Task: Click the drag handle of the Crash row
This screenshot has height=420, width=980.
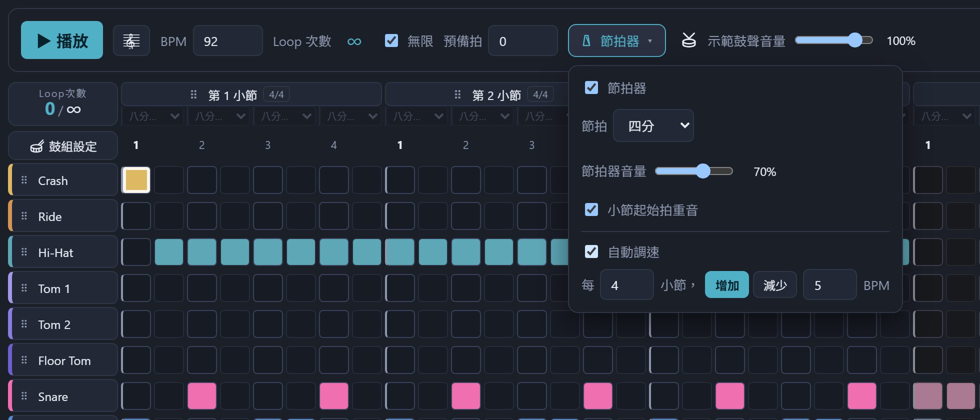Action: (24, 180)
